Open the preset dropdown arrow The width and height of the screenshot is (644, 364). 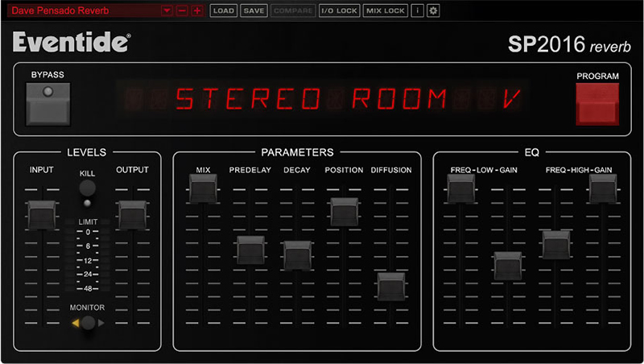(x=167, y=10)
